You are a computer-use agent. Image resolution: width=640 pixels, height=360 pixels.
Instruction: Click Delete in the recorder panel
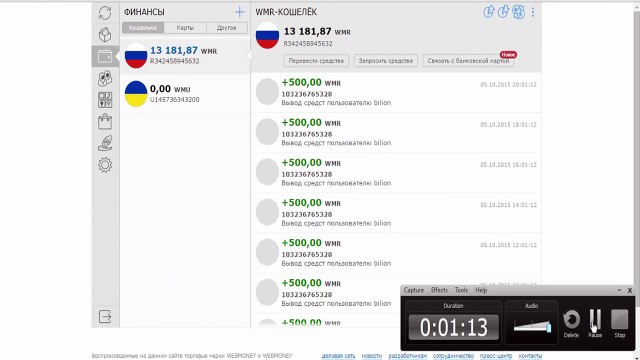(571, 323)
